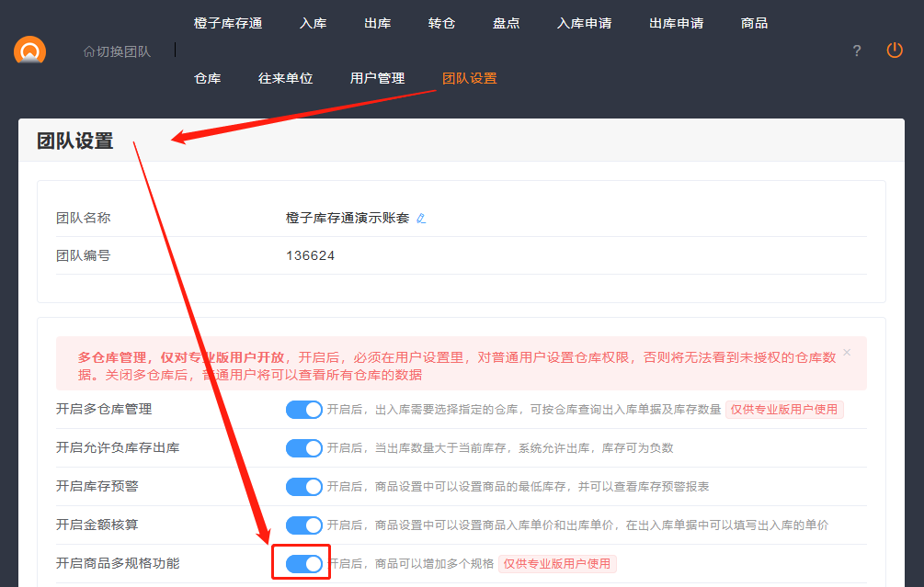Screen dimensions: 924x587
Task: Toggle the 开启多仓库管理 switch
Action: point(304,410)
